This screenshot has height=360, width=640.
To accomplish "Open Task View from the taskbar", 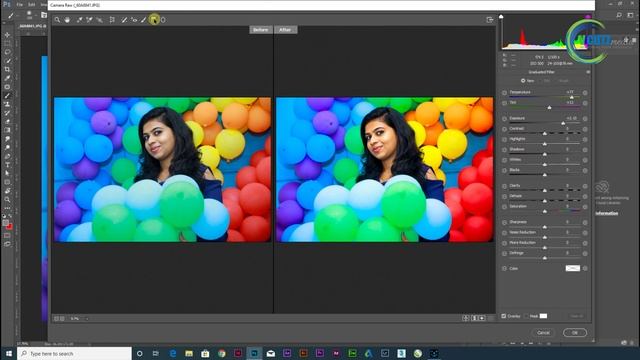I will coord(156,353).
